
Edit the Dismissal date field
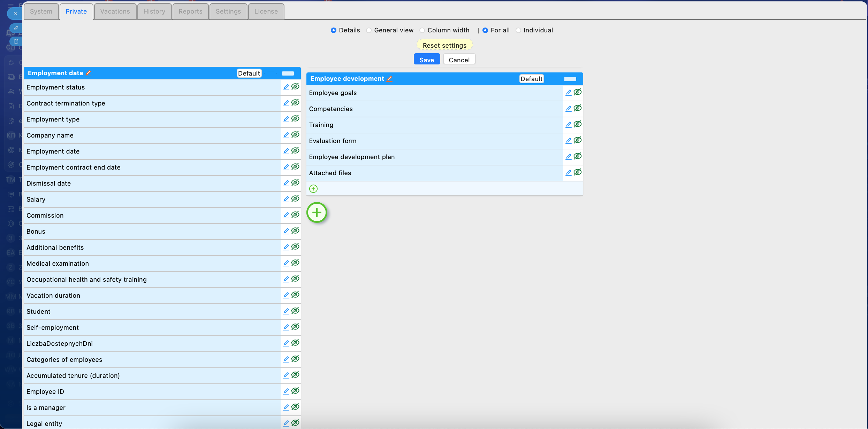pos(286,183)
